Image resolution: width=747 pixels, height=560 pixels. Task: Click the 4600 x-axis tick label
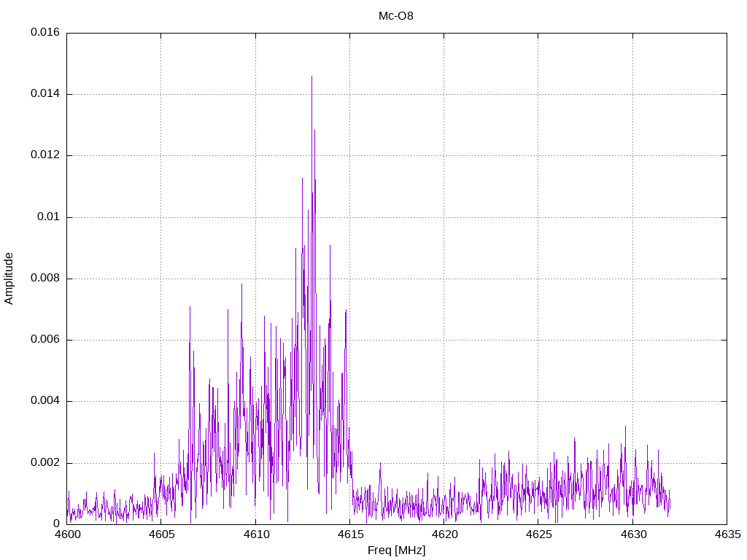pyautogui.click(x=66, y=534)
